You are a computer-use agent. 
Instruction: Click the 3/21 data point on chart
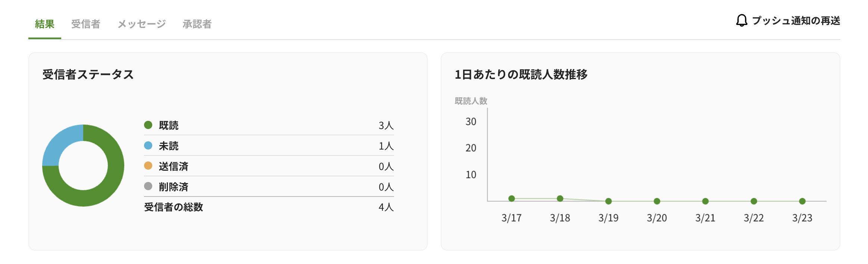[705, 201]
